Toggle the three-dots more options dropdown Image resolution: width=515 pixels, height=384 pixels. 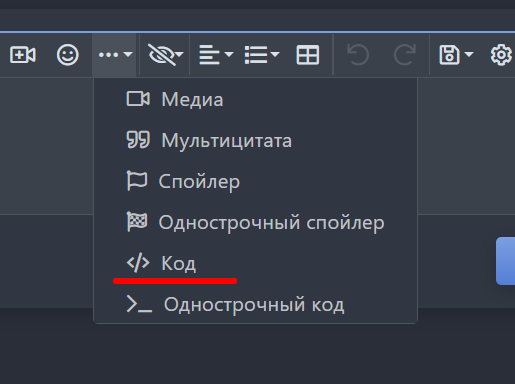115,55
